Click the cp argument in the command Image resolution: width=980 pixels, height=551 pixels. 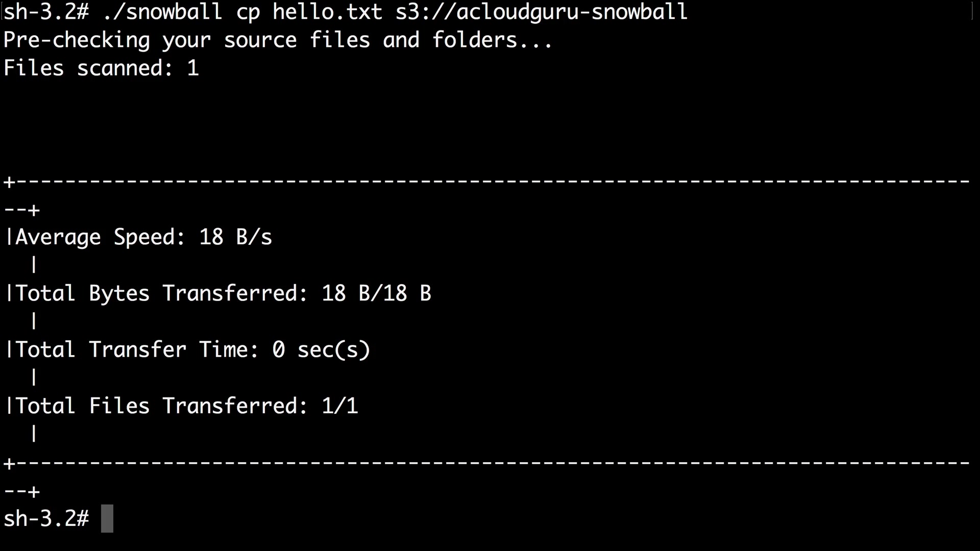(248, 12)
